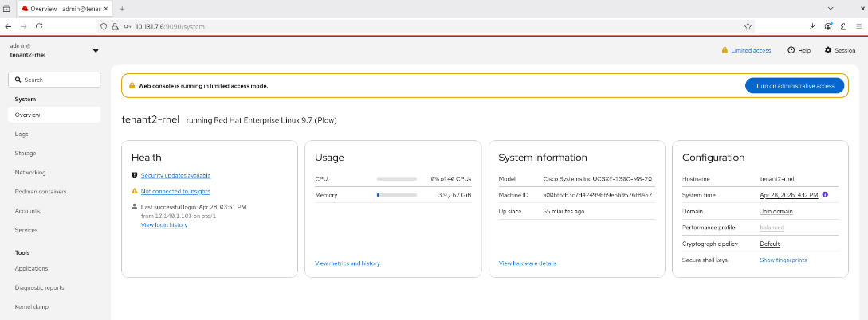
Task: Click the shield icon beside Security updates
Action: click(x=134, y=175)
